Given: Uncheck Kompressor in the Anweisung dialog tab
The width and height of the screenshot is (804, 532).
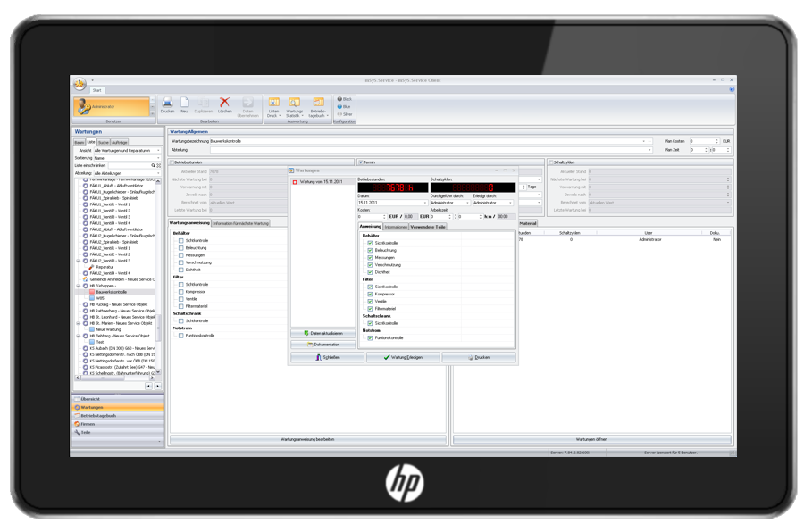Looking at the screenshot, I should pos(371,294).
